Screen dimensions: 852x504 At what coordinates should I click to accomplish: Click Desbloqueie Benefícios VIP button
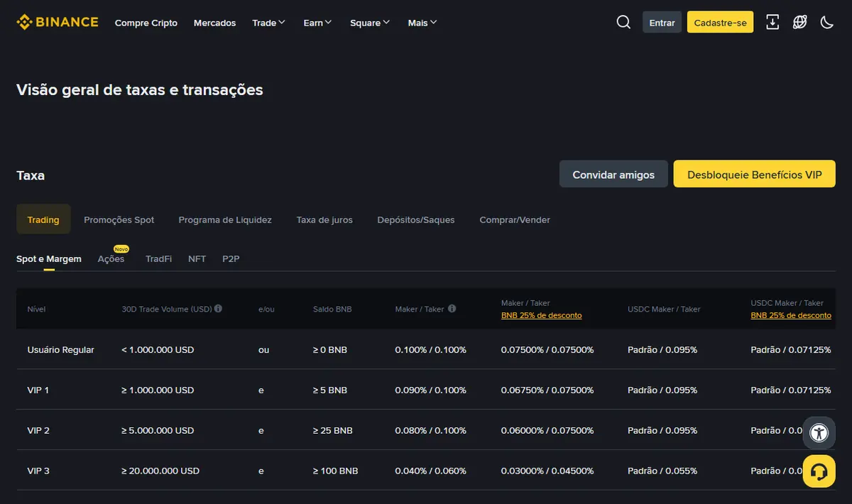[x=754, y=174]
